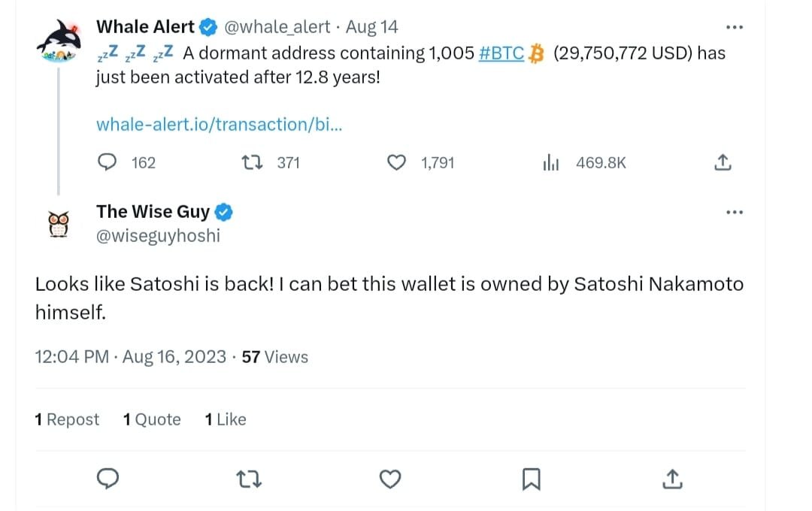The image size is (812, 511).
Task: Open more options for The Wise Guy tweet
Action: point(734,213)
